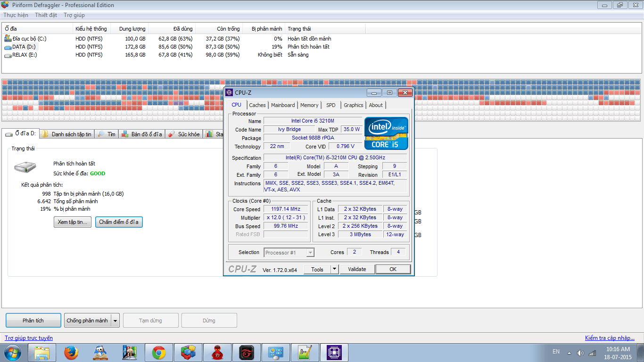Viewport: 644px width, 362px height.
Task: Click 'Phân tích hoàn tất' status for D:
Action: pos(308,47)
